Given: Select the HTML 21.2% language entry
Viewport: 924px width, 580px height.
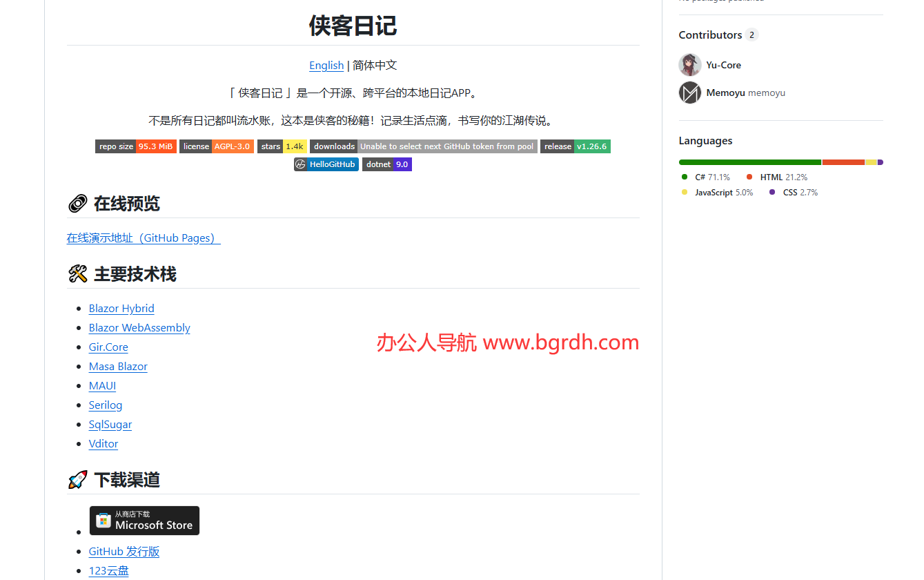Looking at the screenshot, I should click(783, 177).
